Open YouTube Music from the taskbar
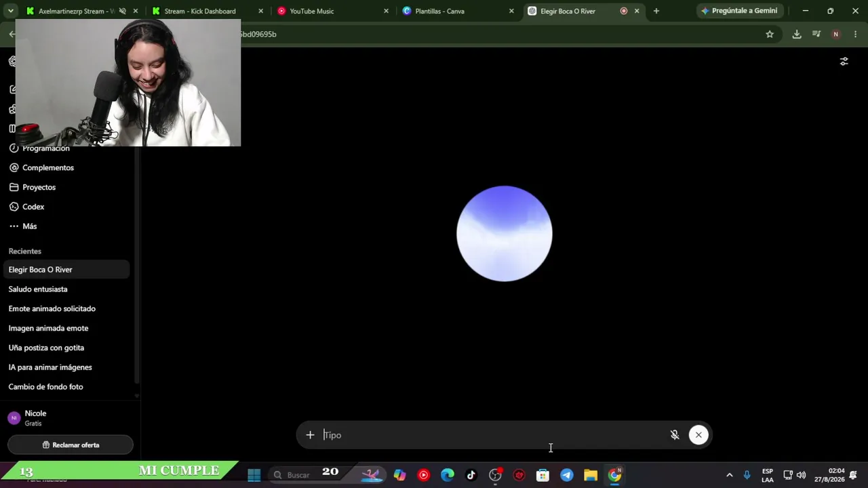 coord(424,475)
